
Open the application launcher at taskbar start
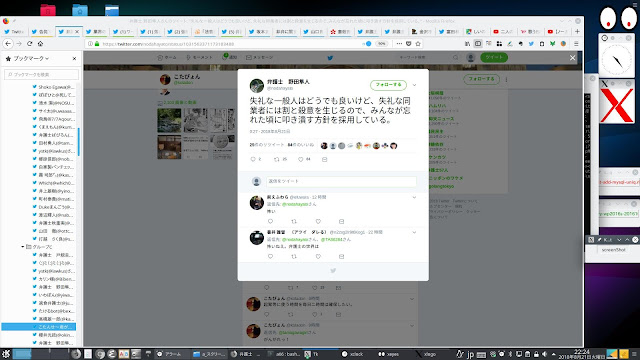[x=6, y=354]
